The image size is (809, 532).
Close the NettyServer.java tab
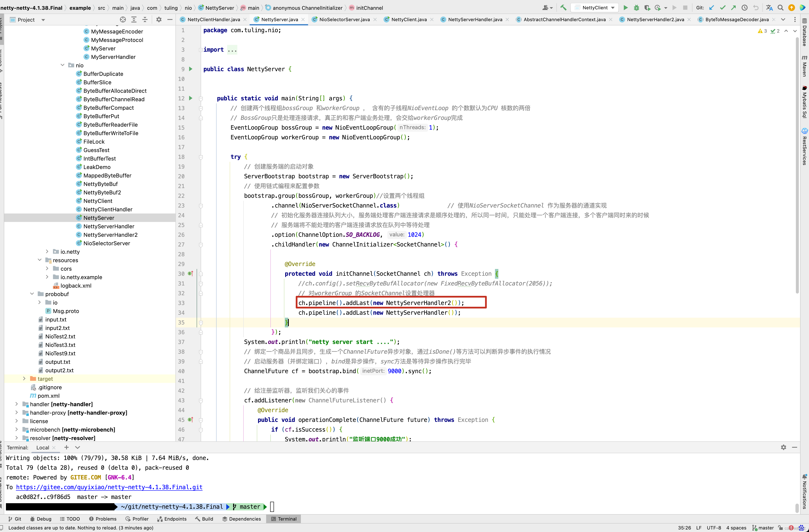pos(303,20)
